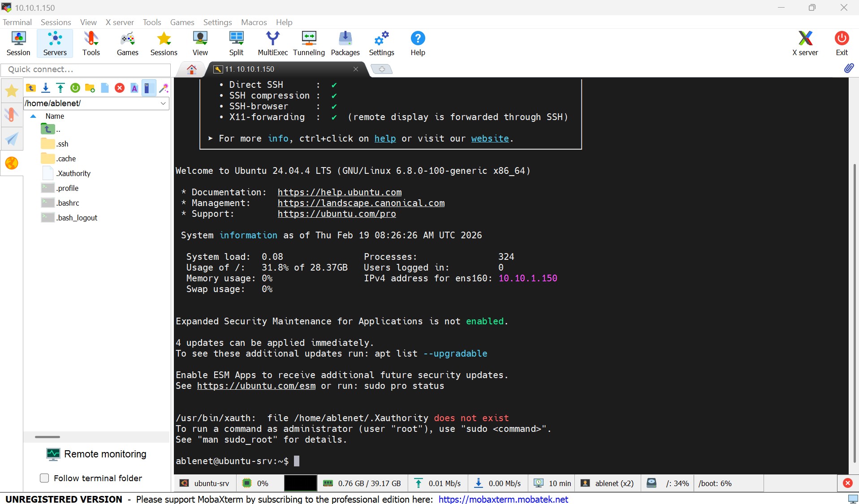Click in the Quick connect field
859x504 pixels.
coord(86,69)
